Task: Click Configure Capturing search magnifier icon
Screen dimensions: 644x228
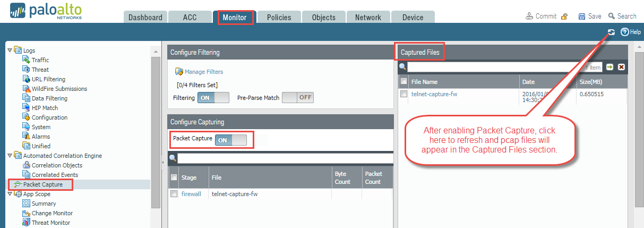Action: [x=173, y=158]
